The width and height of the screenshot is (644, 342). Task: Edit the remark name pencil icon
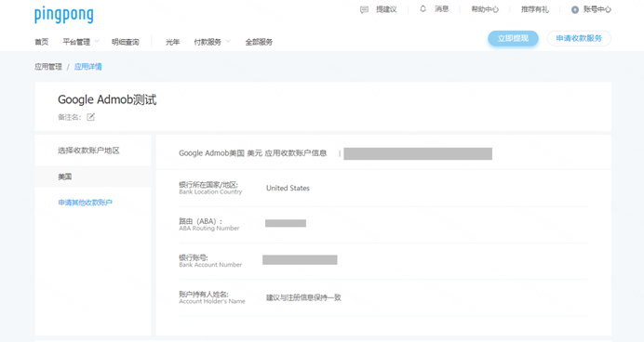click(91, 117)
